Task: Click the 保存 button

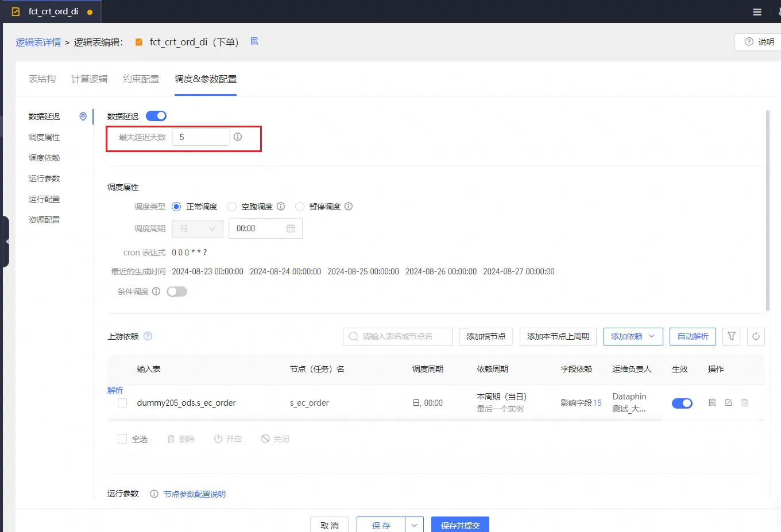Action: point(381,525)
